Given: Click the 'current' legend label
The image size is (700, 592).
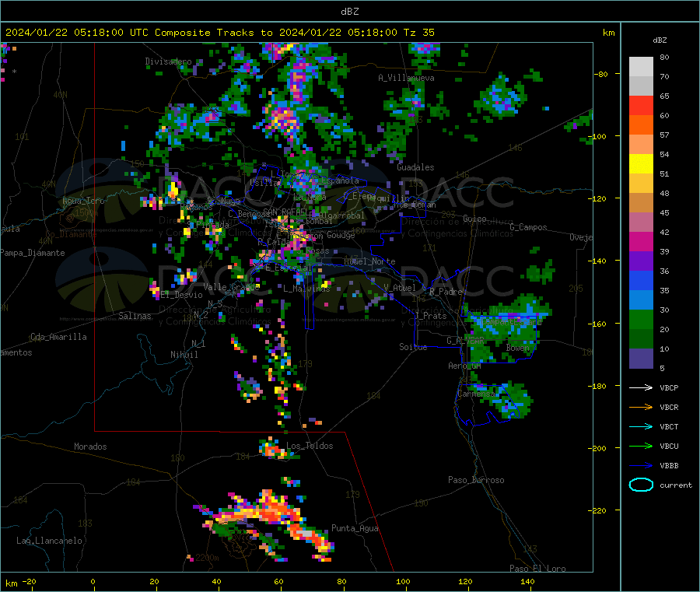Looking at the screenshot, I should click(x=676, y=485).
